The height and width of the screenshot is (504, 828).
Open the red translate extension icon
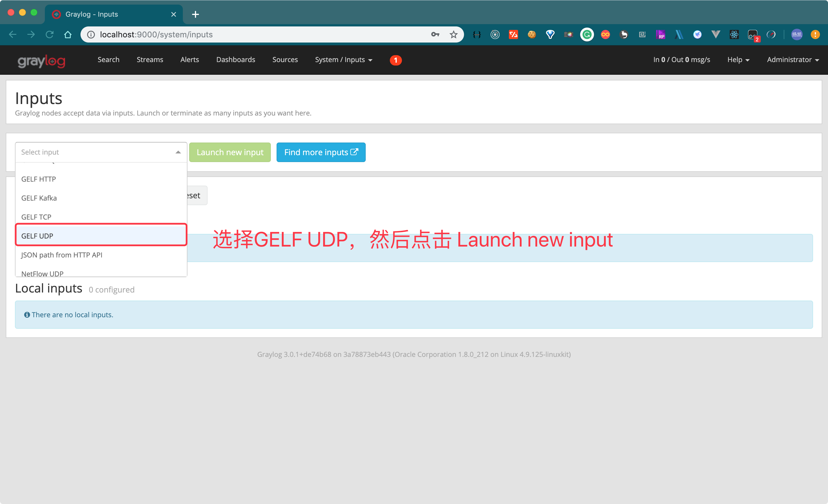513,34
